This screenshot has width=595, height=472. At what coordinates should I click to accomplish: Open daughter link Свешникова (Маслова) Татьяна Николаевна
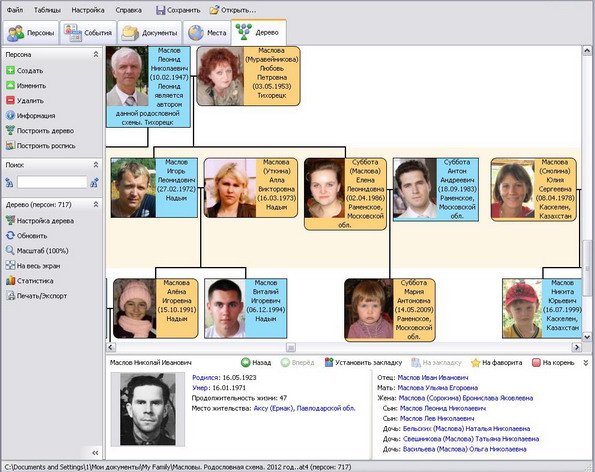click(471, 439)
